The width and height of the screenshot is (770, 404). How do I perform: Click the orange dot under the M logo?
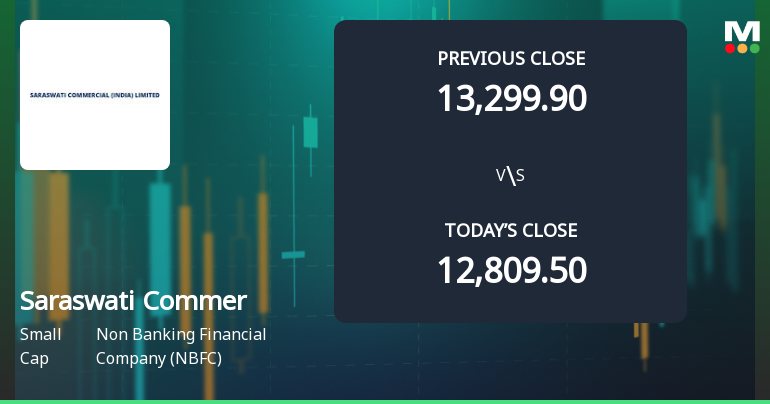point(742,48)
